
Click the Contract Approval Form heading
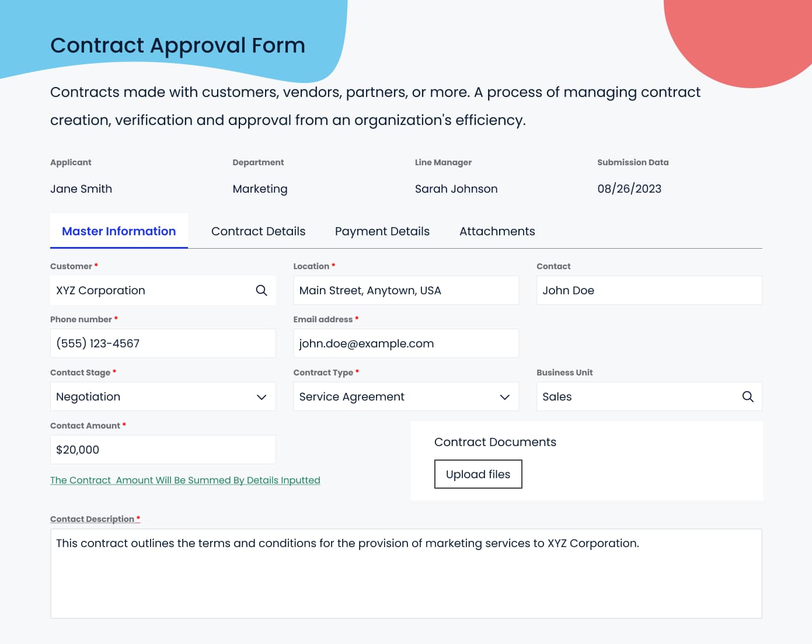[x=177, y=46]
